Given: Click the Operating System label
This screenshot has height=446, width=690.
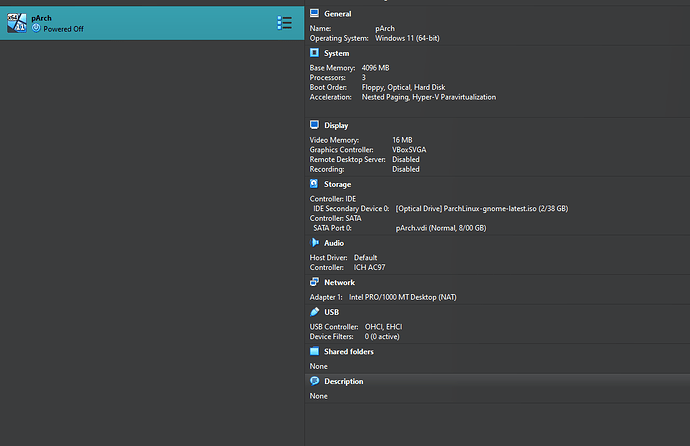Looking at the screenshot, I should pyautogui.click(x=339, y=38).
